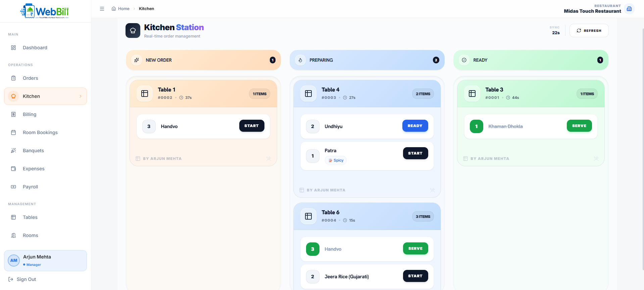Click the checkmark icon in Ready header

(464, 60)
